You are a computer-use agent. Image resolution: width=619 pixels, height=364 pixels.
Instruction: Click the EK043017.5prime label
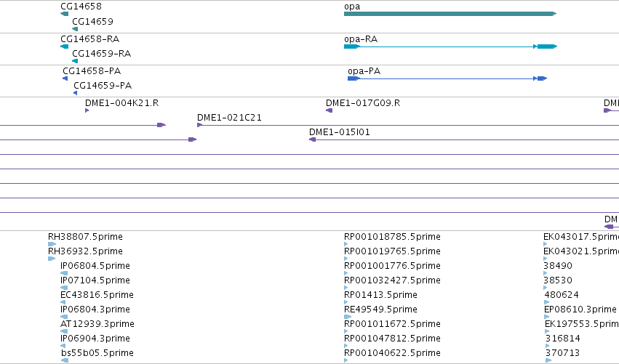point(581,237)
